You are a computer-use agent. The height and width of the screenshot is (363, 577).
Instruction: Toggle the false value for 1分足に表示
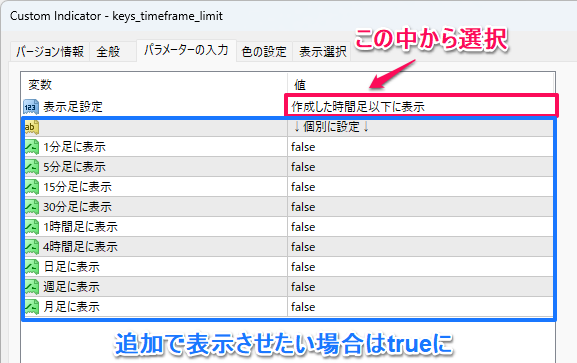click(420, 147)
